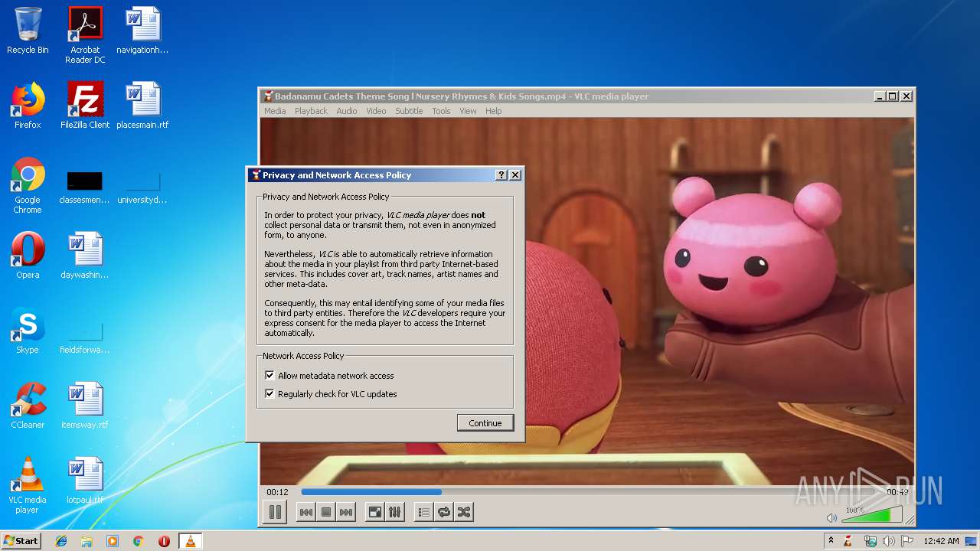Viewport: 980px width, 551px height.
Task: Open the Windows Start menu
Action: (x=21, y=540)
